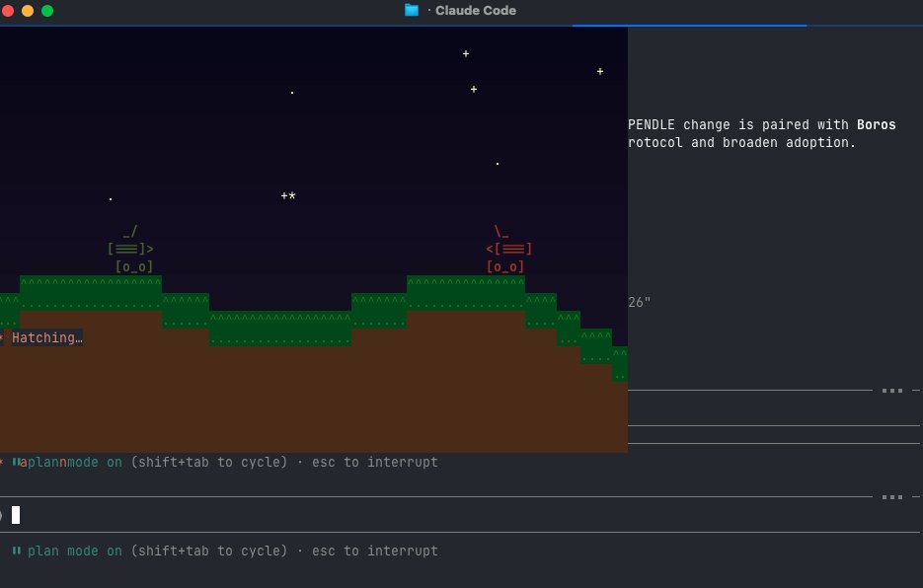Click the 'rotocol and broaden adoption.' line

click(x=741, y=142)
